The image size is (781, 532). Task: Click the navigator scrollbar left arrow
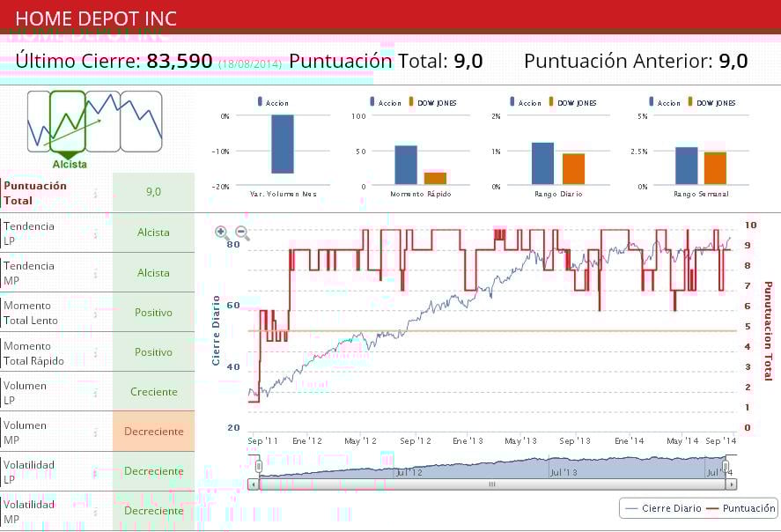coord(253,484)
